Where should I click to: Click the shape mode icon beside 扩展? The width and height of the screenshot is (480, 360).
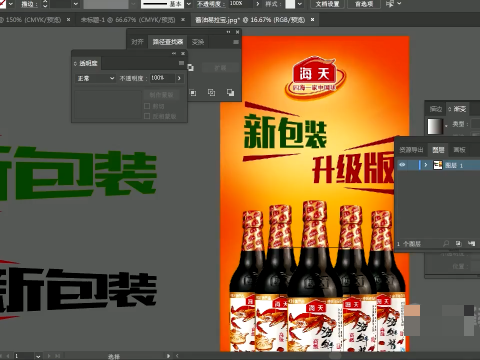click(x=191, y=68)
